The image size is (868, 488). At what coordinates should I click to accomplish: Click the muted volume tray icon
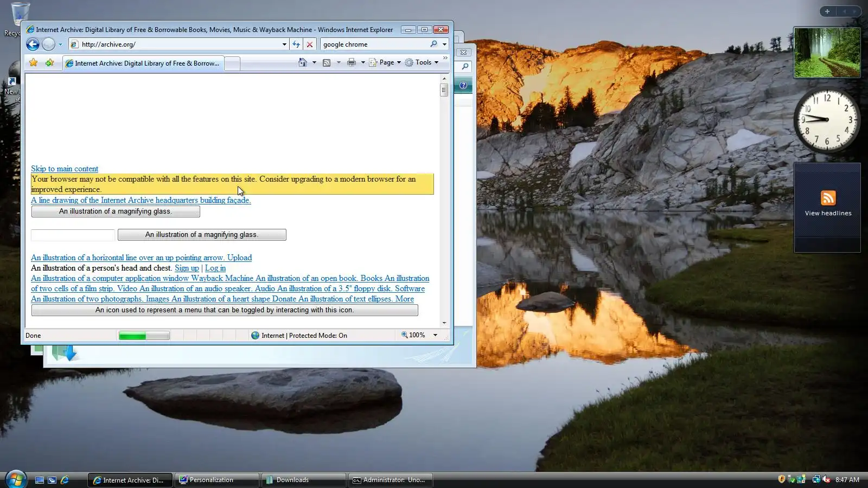[x=826, y=479]
